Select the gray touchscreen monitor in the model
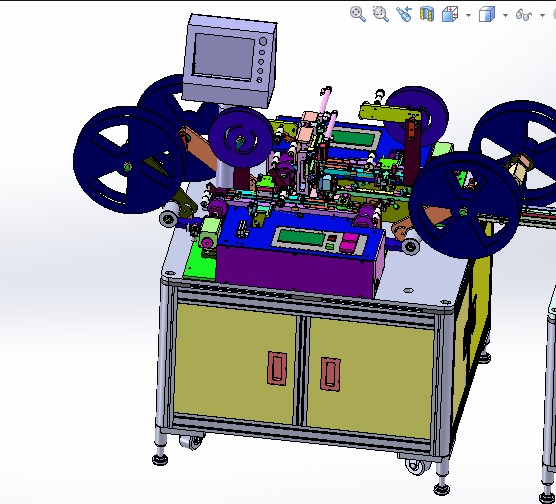This screenshot has height=504, width=556. tap(229, 61)
